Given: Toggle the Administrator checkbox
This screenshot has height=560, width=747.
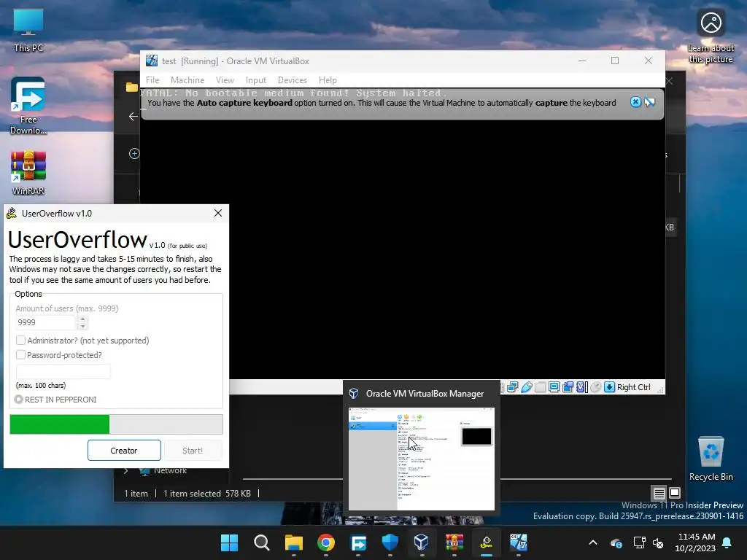Looking at the screenshot, I should tap(20, 340).
